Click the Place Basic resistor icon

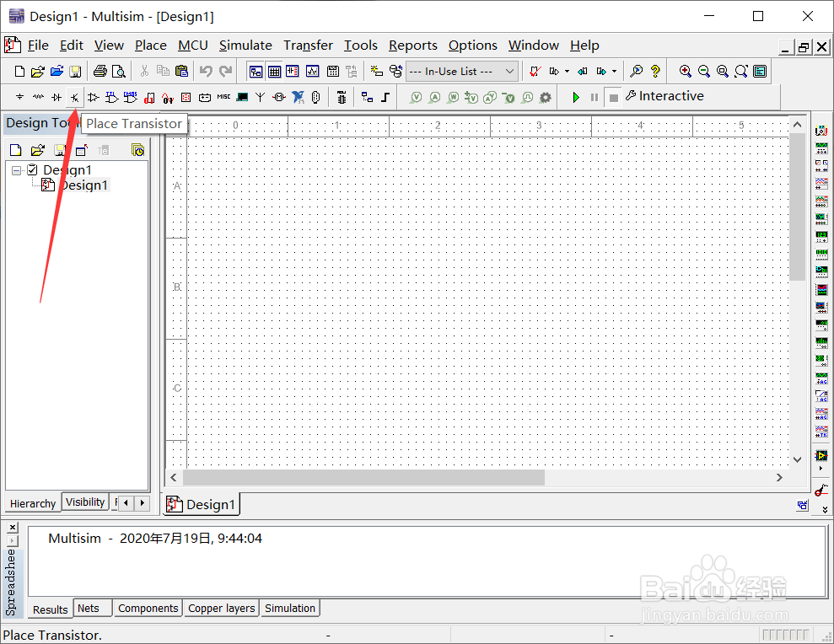tap(38, 97)
